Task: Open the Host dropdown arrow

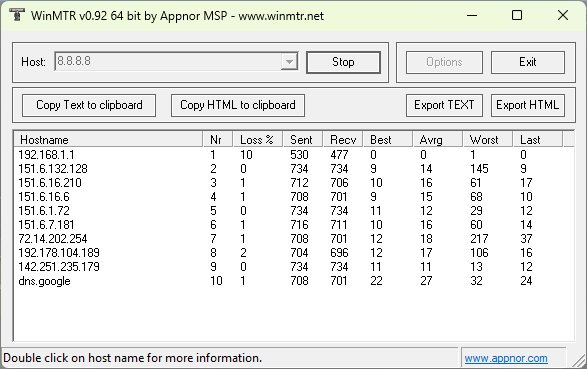Action: coord(289,62)
